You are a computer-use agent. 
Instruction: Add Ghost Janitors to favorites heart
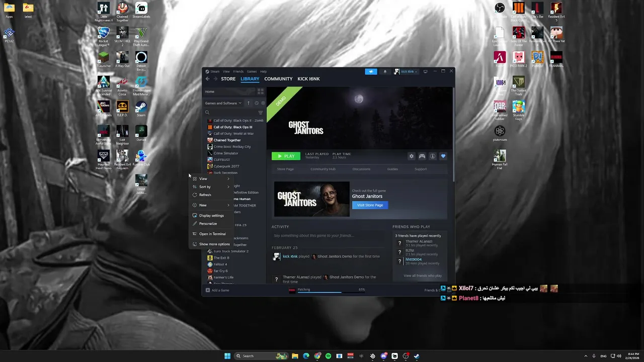click(443, 156)
